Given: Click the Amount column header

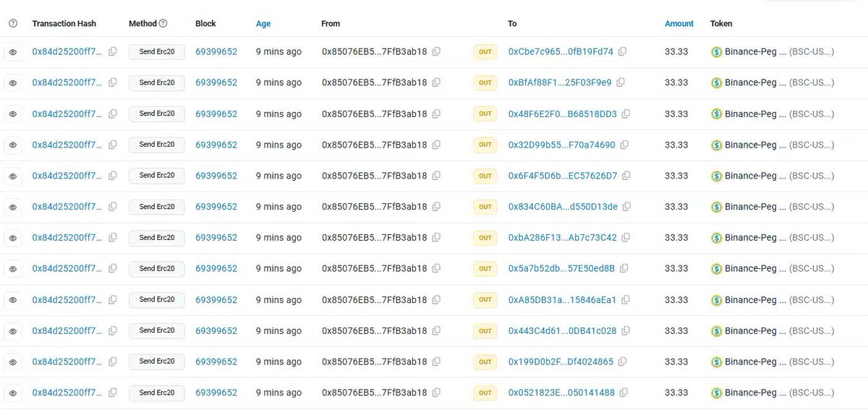Looking at the screenshot, I should pos(679,24).
